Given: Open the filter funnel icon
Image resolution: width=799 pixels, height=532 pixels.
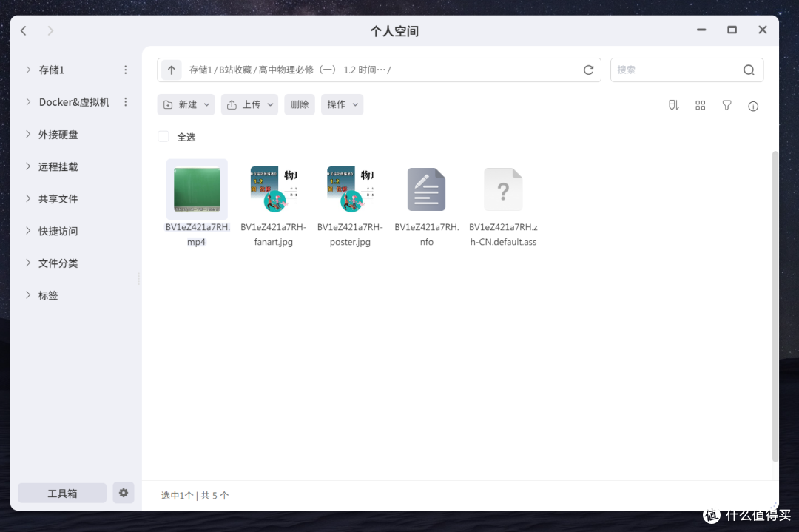Looking at the screenshot, I should click(x=726, y=105).
